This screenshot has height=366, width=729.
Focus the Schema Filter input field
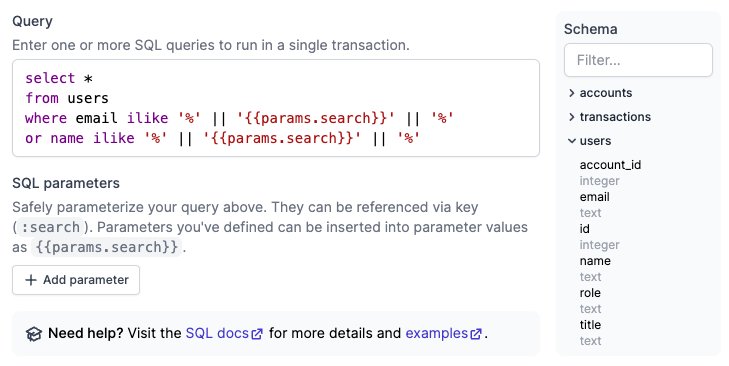pyautogui.click(x=638, y=60)
